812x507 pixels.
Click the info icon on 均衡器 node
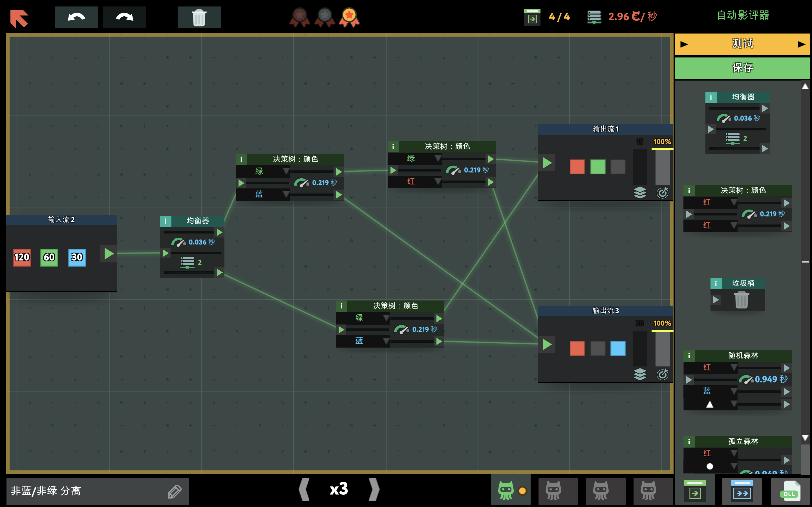pos(166,221)
